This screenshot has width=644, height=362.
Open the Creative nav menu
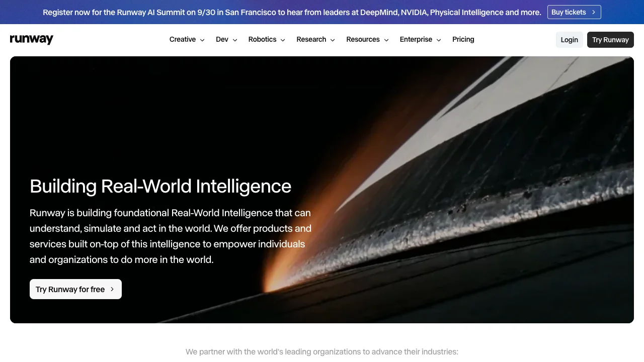pyautogui.click(x=187, y=39)
